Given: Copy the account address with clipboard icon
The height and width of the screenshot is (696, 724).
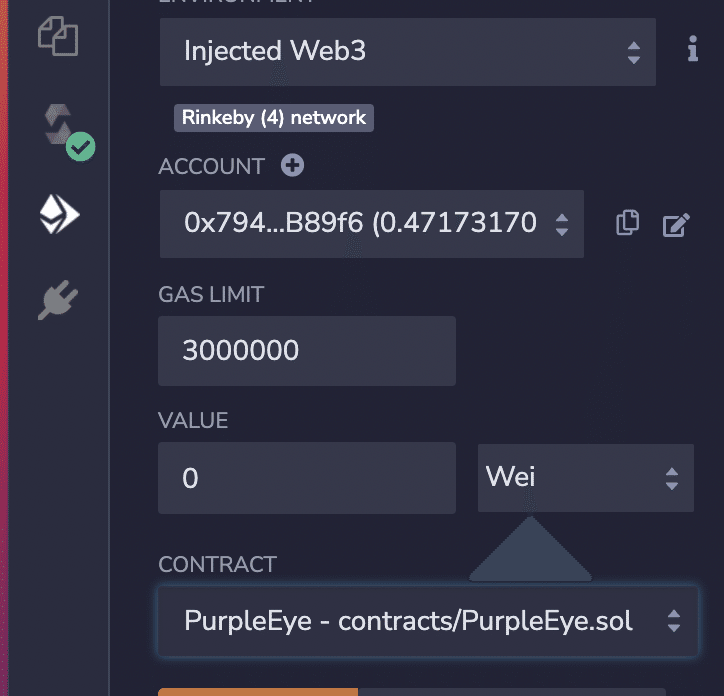Looking at the screenshot, I should [627, 223].
